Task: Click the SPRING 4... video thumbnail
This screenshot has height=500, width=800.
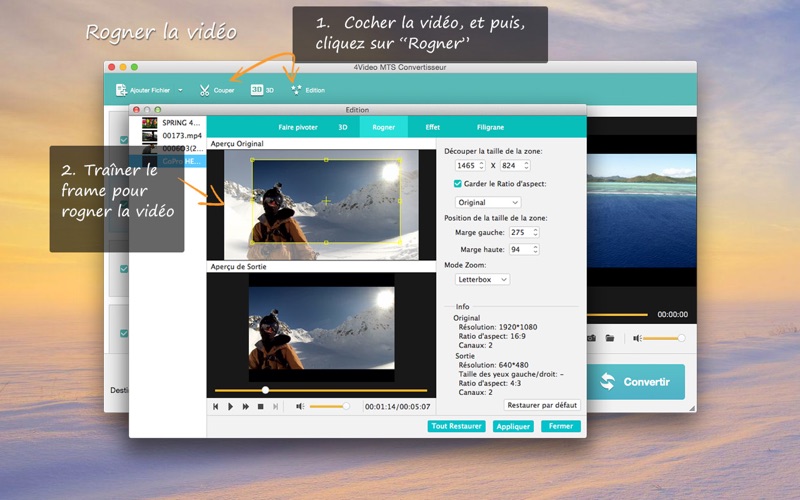Action: 149,122
